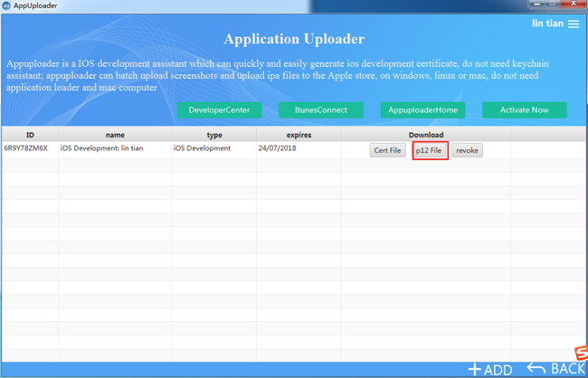Go to AppuploaderHome
Screen dimensions: 588x378
point(422,110)
